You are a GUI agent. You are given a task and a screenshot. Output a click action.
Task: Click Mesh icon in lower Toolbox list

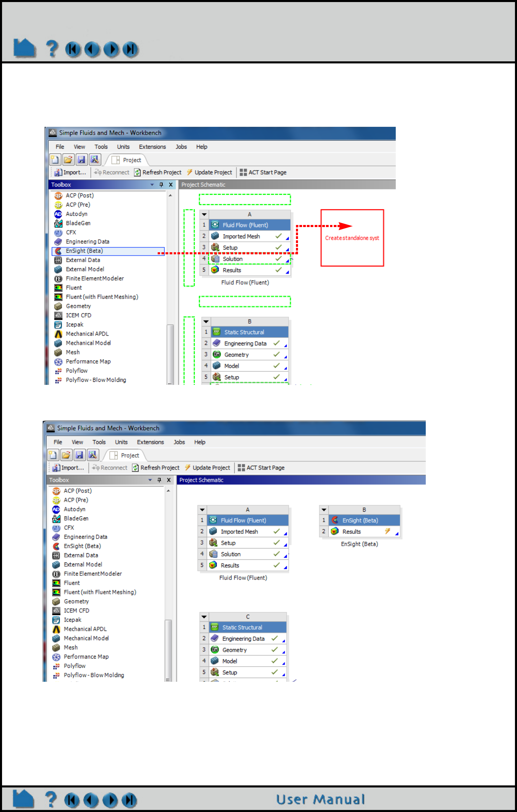56,647
